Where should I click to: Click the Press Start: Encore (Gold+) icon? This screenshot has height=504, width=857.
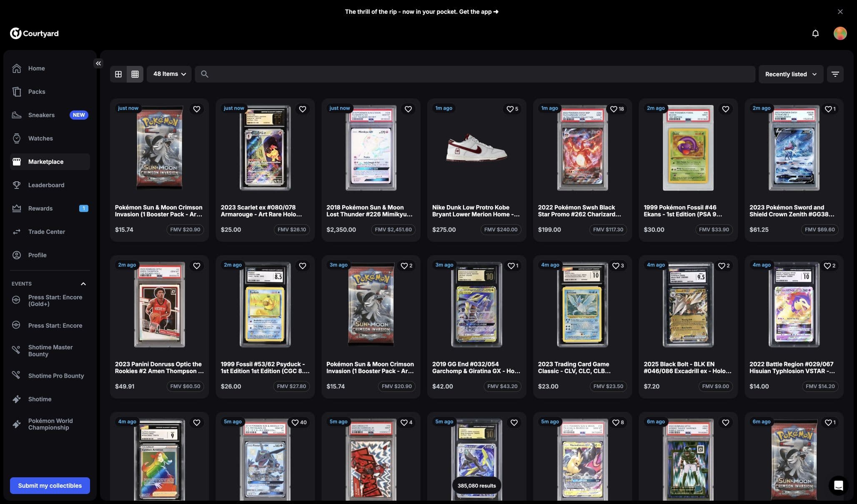tap(16, 300)
